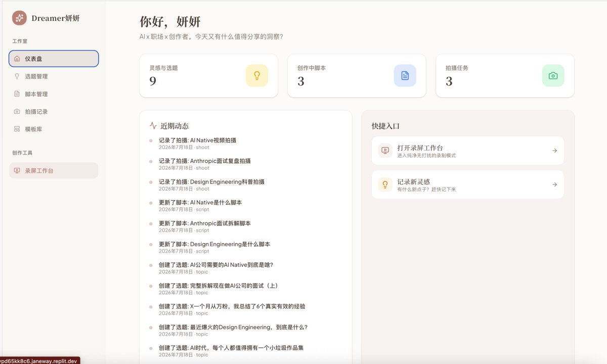The height and width of the screenshot is (364, 607).
Task: Open 录屏工作台 under 创作工具
Action: (54, 170)
